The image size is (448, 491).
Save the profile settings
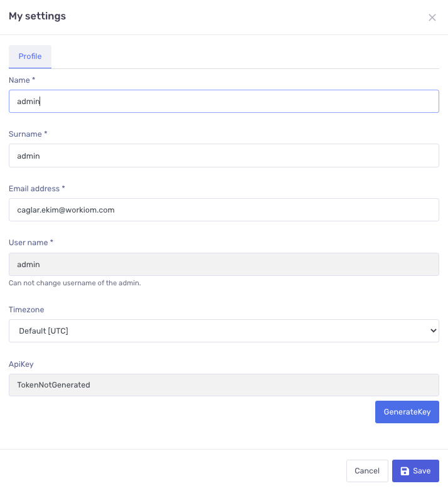click(415, 471)
